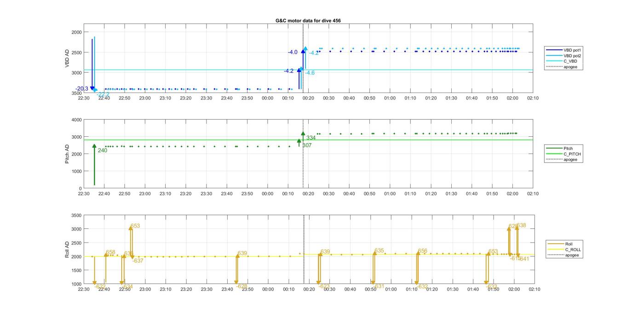Click the "-623" roll data label
Viewport: 644px width, 319px height.
[324, 286]
